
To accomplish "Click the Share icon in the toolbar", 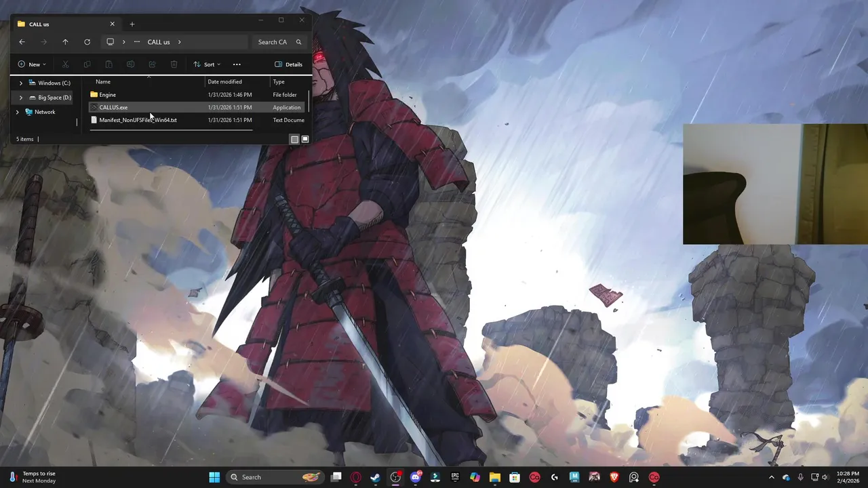I will [152, 64].
